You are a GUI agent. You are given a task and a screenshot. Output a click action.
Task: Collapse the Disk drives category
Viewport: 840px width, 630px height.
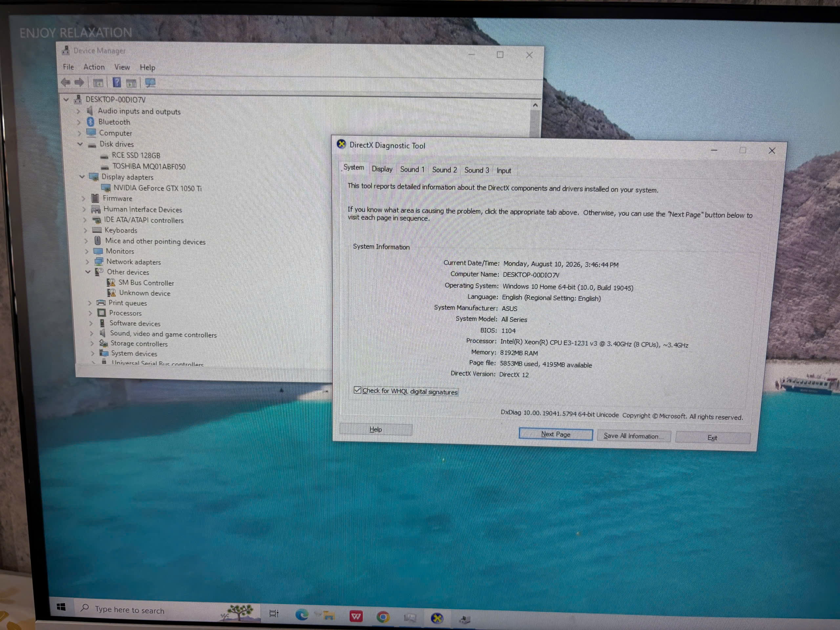coord(80,144)
